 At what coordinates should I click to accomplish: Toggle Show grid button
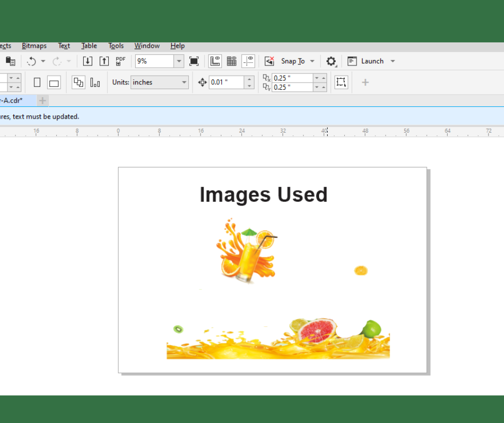[232, 61]
